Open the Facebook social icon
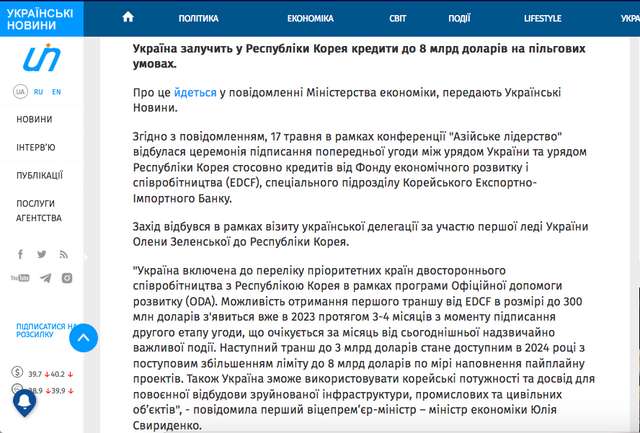Image resolution: width=640 pixels, height=433 pixels. 19,254
